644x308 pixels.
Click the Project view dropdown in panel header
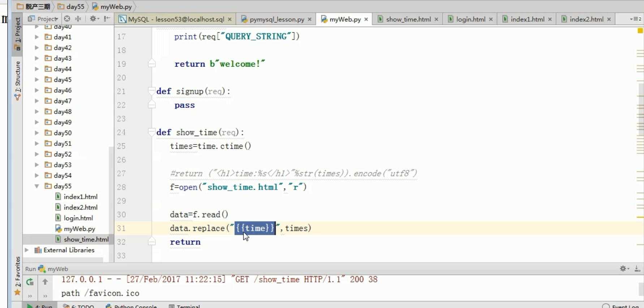click(43, 19)
